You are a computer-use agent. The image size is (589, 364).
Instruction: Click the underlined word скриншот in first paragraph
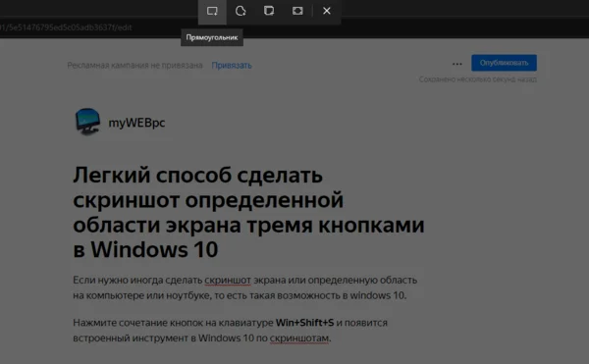point(228,281)
